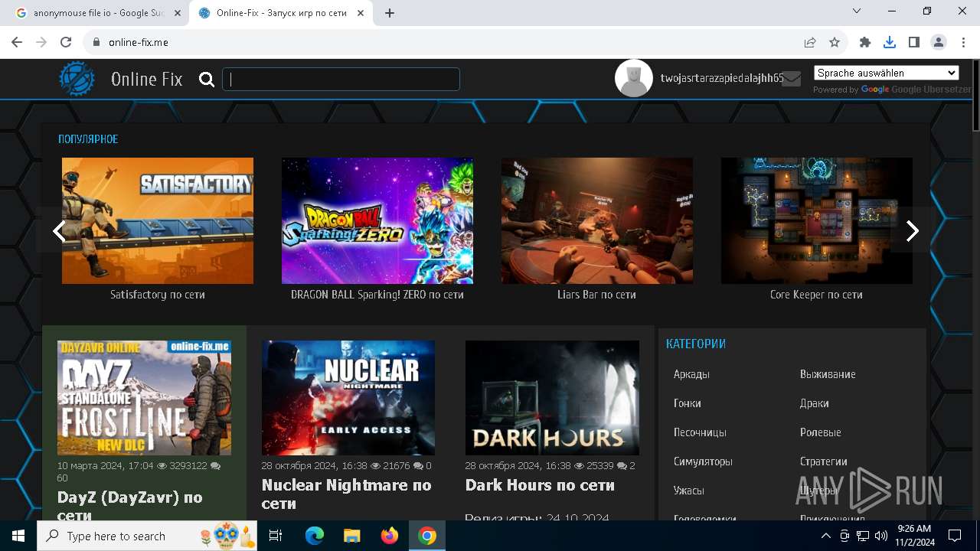Click DRAGON BALL Sparking! ZERO по сети caption
The width and height of the screenshot is (980, 551).
[377, 295]
